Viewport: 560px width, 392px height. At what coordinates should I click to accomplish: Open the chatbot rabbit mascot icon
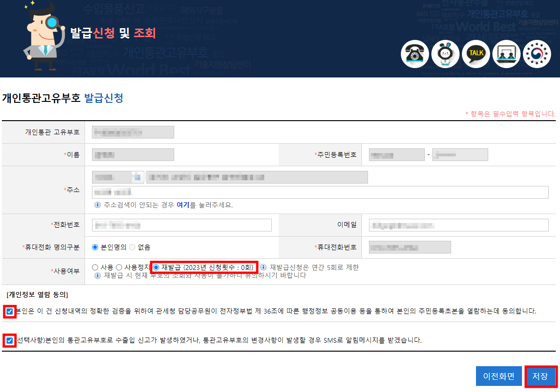point(445,54)
